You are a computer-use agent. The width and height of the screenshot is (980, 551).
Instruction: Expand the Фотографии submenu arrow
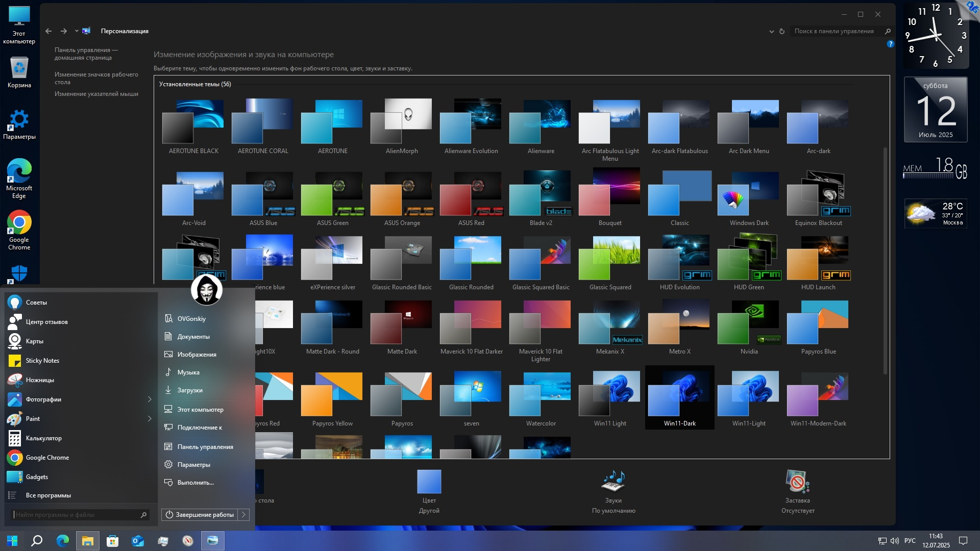[150, 399]
